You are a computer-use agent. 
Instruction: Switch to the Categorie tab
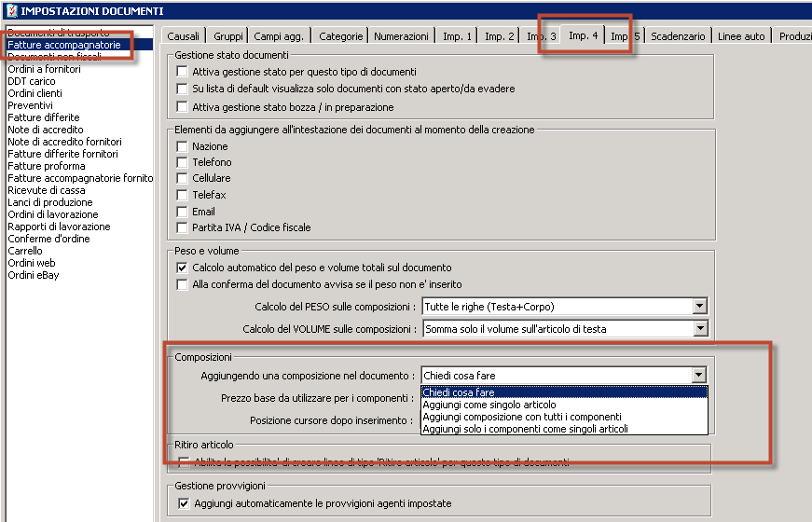coord(341,36)
